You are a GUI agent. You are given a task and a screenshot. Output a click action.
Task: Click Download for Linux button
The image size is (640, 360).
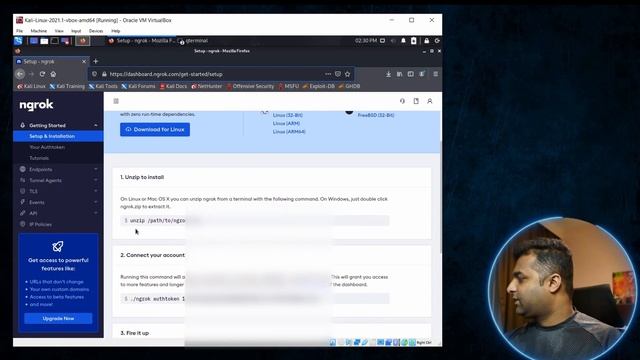click(155, 129)
